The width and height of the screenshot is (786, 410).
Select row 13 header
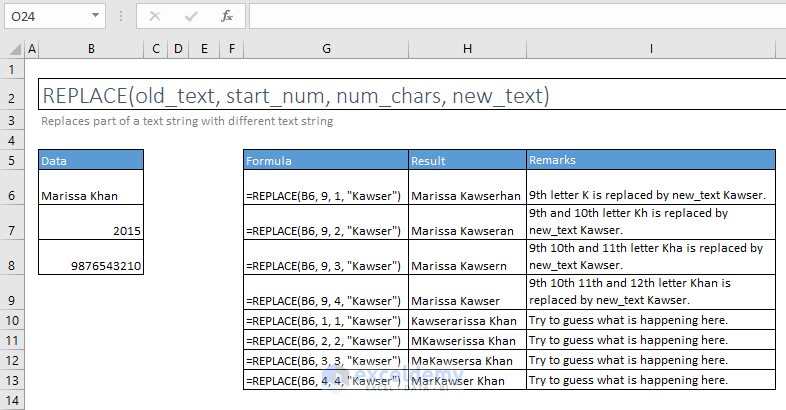pyautogui.click(x=12, y=380)
